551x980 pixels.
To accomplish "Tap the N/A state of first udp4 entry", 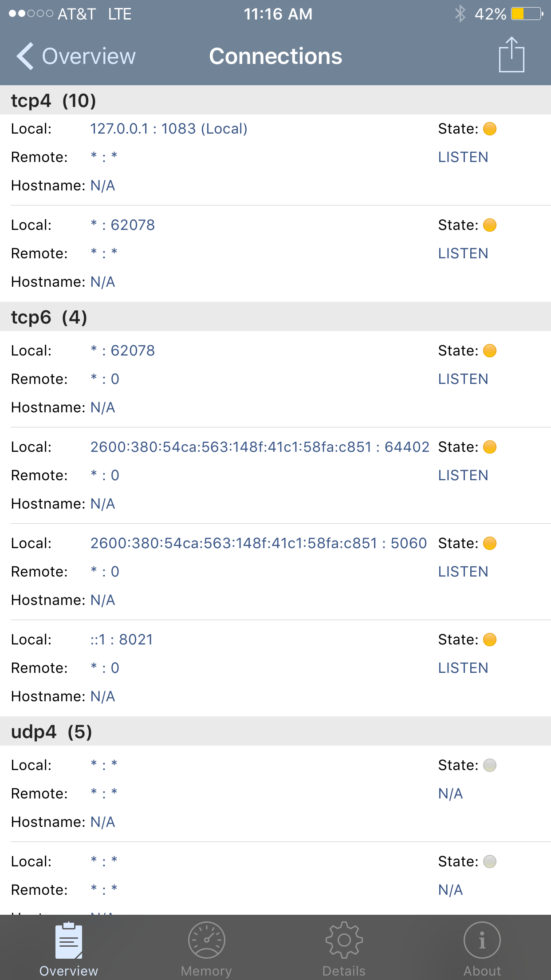I will [x=450, y=794].
